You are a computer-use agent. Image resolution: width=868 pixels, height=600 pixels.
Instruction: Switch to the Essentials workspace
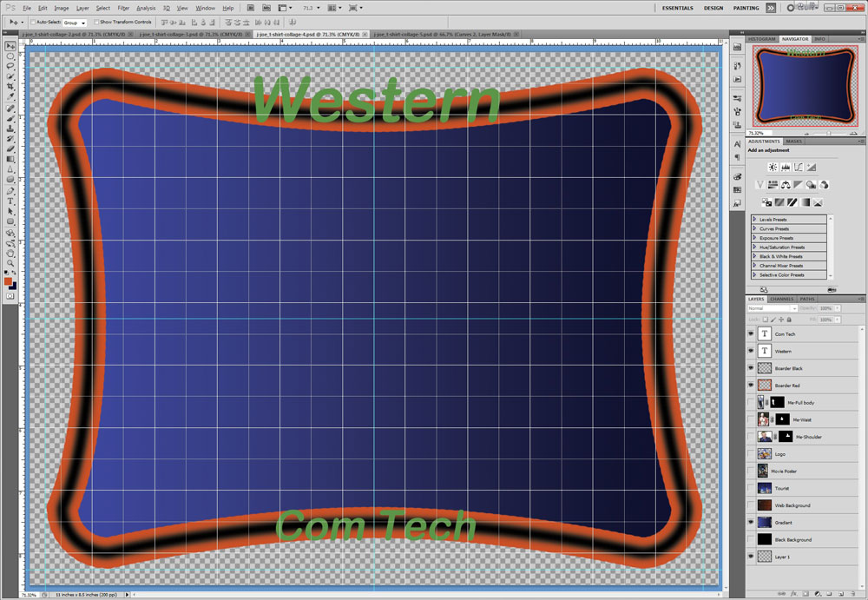(677, 8)
